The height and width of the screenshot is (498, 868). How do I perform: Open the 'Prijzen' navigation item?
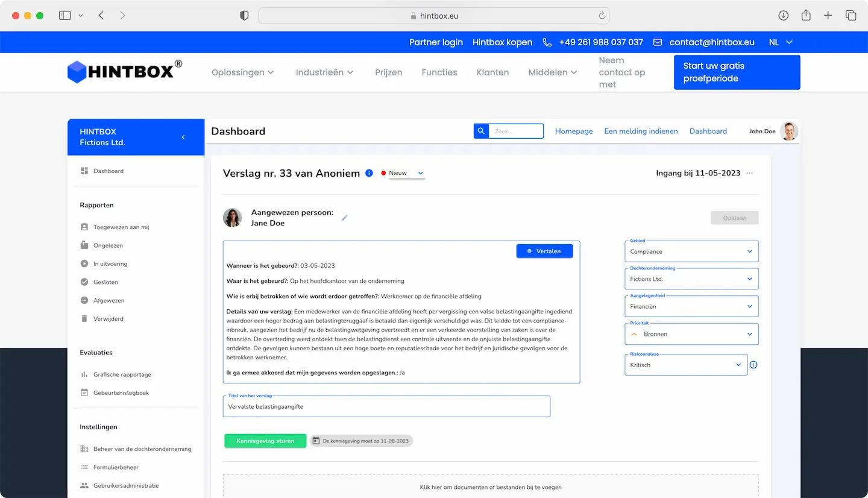(388, 72)
